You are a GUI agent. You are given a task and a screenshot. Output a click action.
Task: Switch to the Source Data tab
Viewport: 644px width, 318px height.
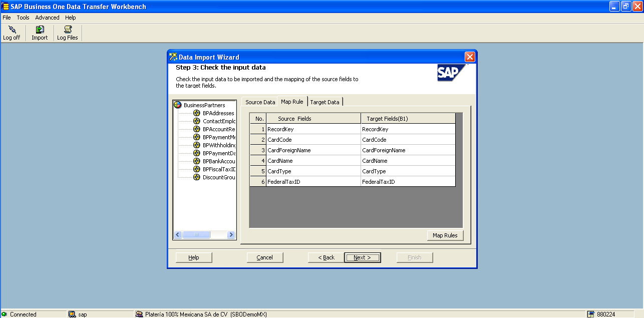pyautogui.click(x=259, y=102)
